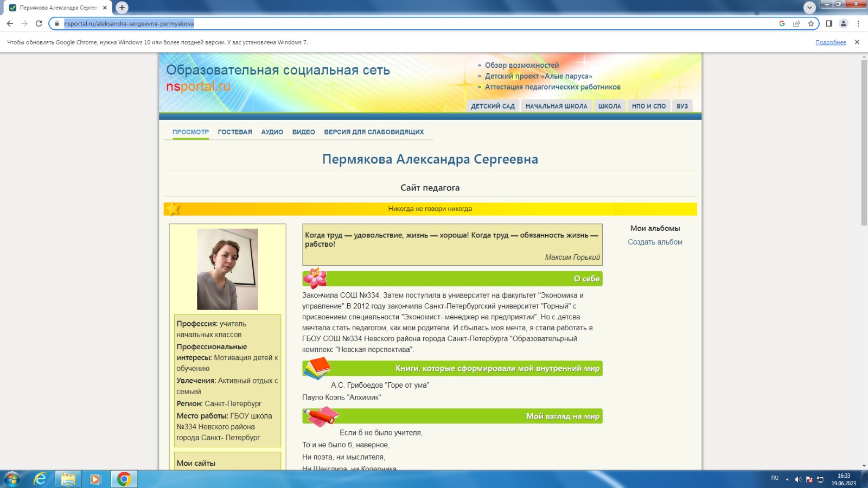This screenshot has height=488, width=868.
Task: Click Windows Start button
Action: [12, 479]
